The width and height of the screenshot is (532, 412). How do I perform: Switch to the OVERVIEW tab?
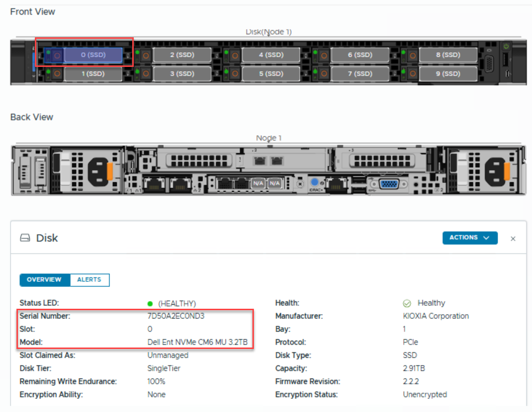[x=44, y=280]
